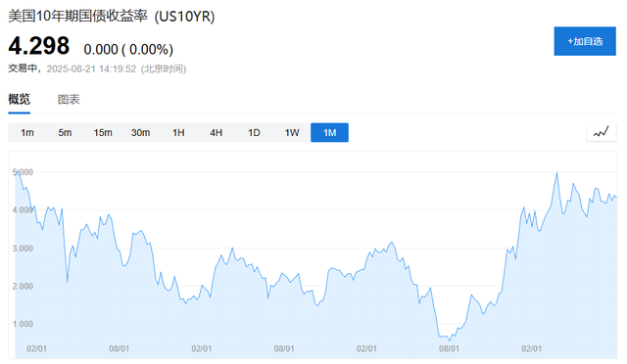Set chart period to 1W

[x=292, y=133]
